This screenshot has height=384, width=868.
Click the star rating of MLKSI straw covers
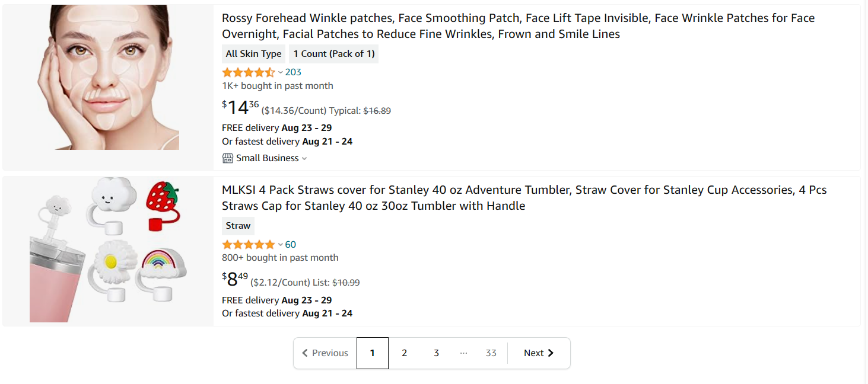[x=248, y=245]
